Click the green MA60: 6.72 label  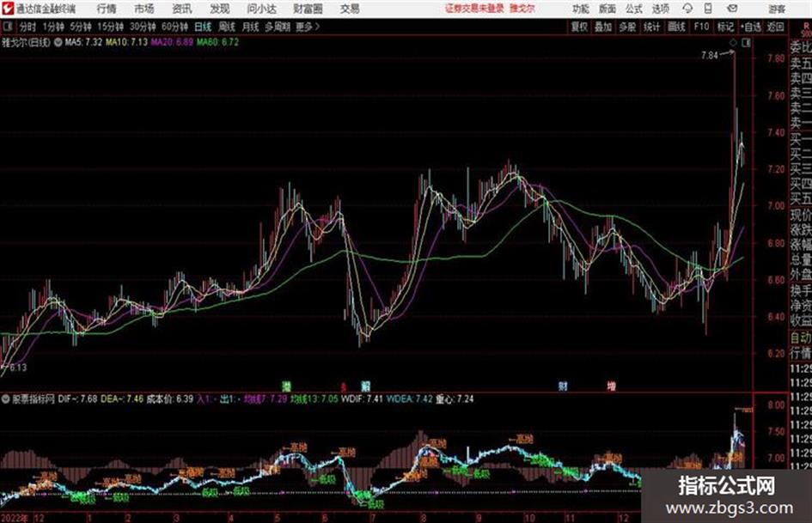(217, 42)
